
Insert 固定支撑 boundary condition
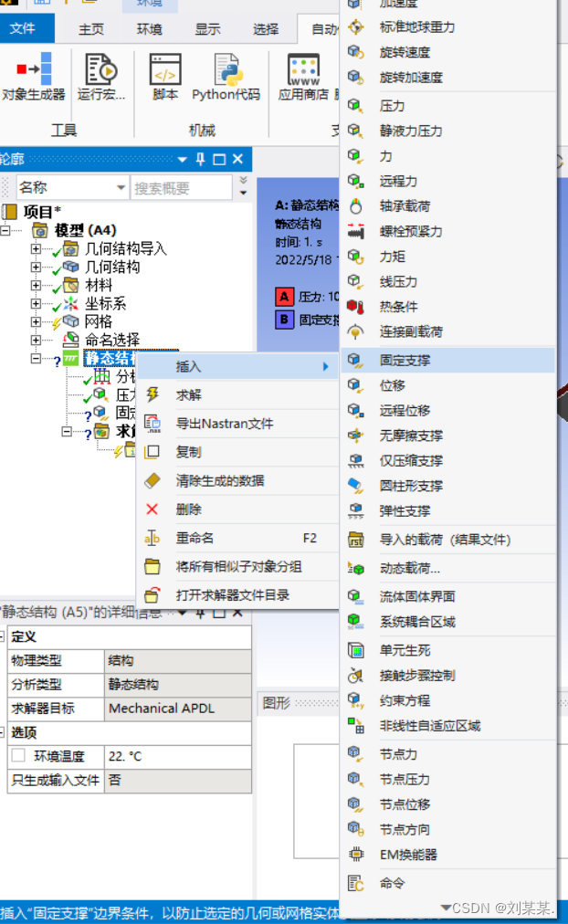click(448, 360)
